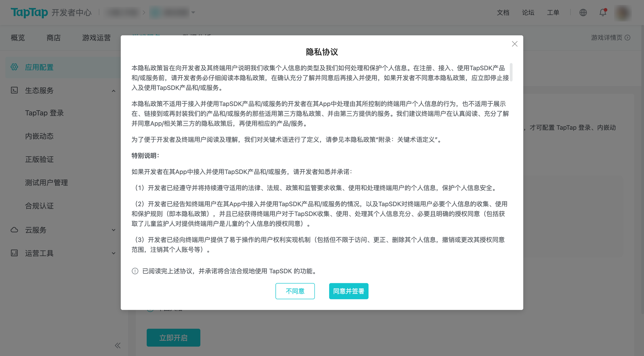
Task: Open TapTap 登录 sidebar item
Action: pyautogui.click(x=45, y=113)
